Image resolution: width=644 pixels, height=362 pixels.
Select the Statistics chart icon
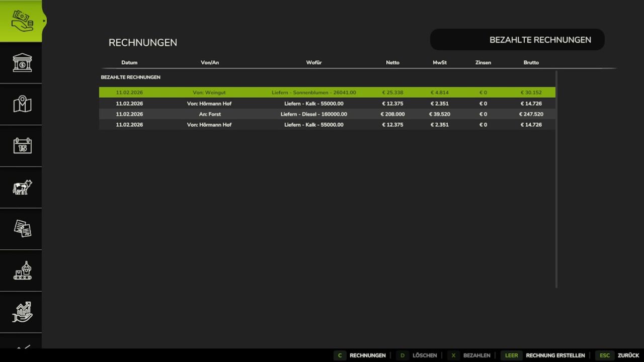pyautogui.click(x=21, y=312)
